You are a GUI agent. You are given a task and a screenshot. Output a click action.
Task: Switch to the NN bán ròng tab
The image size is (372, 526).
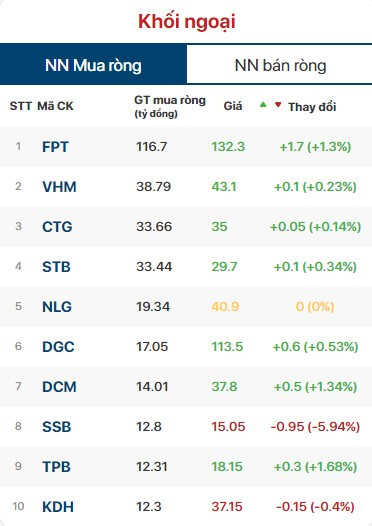pyautogui.click(x=279, y=64)
